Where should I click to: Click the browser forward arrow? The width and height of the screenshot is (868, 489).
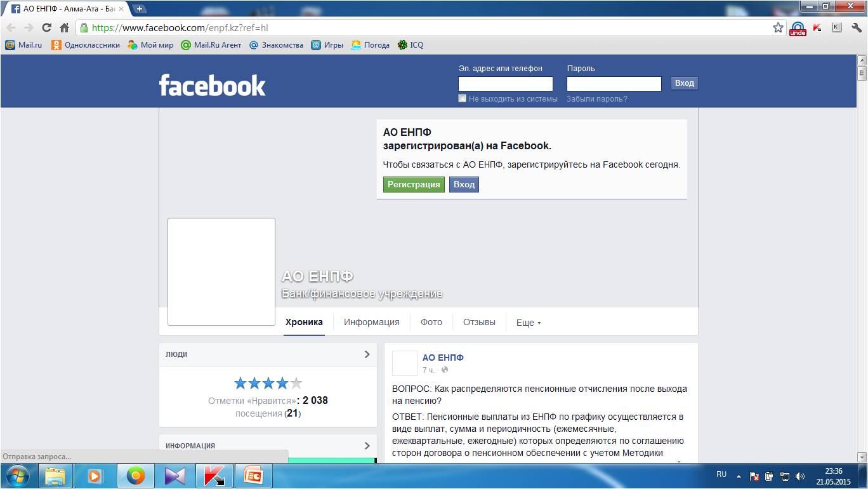[29, 28]
